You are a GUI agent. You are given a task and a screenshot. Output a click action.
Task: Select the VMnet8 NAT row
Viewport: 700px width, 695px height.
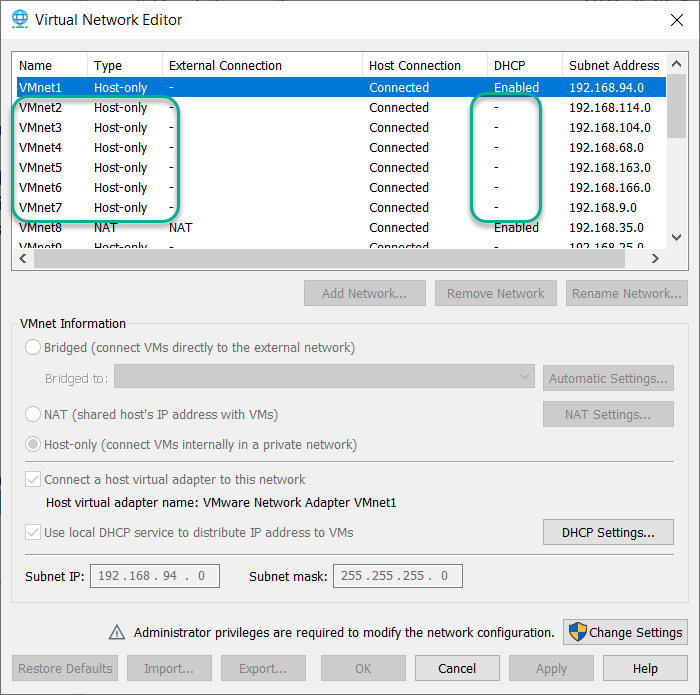(x=342, y=228)
